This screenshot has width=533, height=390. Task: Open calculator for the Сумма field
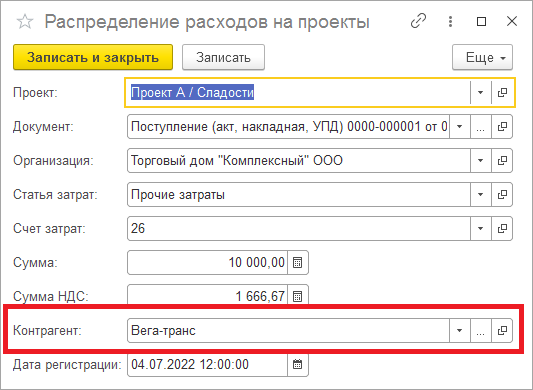pos(298,262)
